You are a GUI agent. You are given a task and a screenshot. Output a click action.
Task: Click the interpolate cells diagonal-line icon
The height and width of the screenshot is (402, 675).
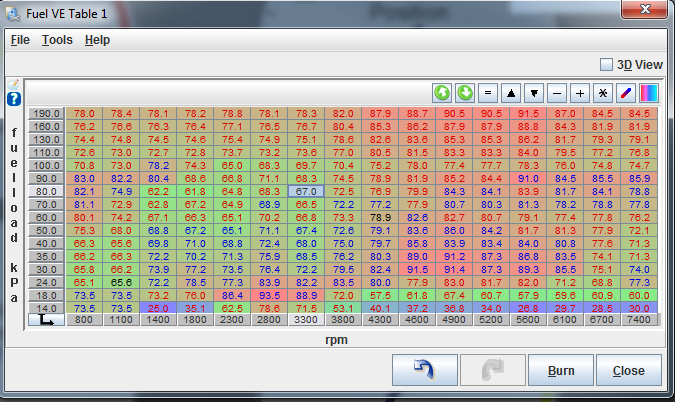[x=626, y=93]
